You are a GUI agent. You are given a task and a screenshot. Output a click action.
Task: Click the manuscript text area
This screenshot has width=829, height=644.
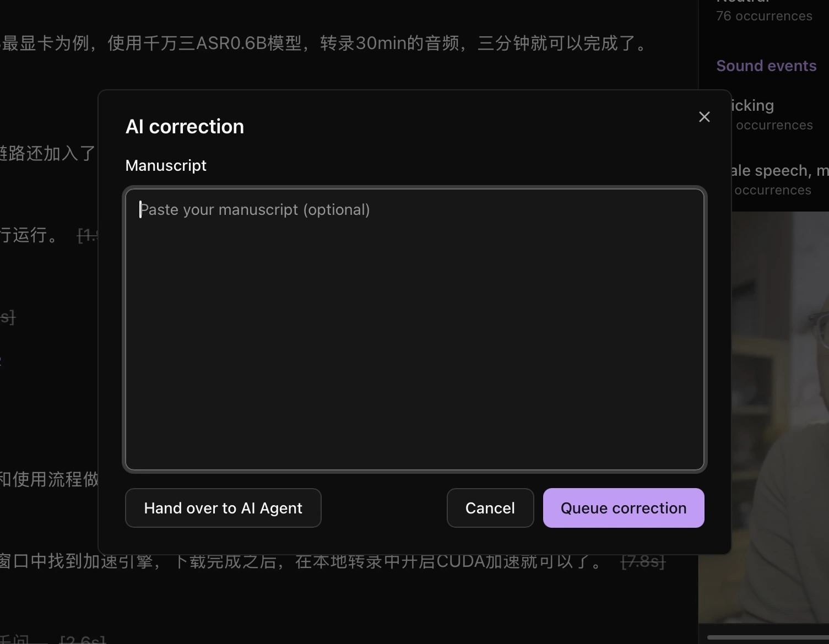point(415,329)
